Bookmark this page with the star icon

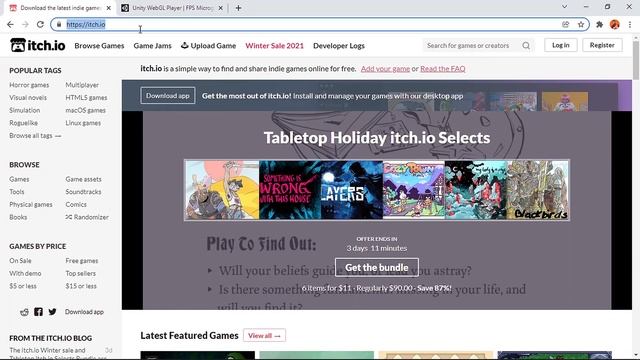[x=581, y=24]
